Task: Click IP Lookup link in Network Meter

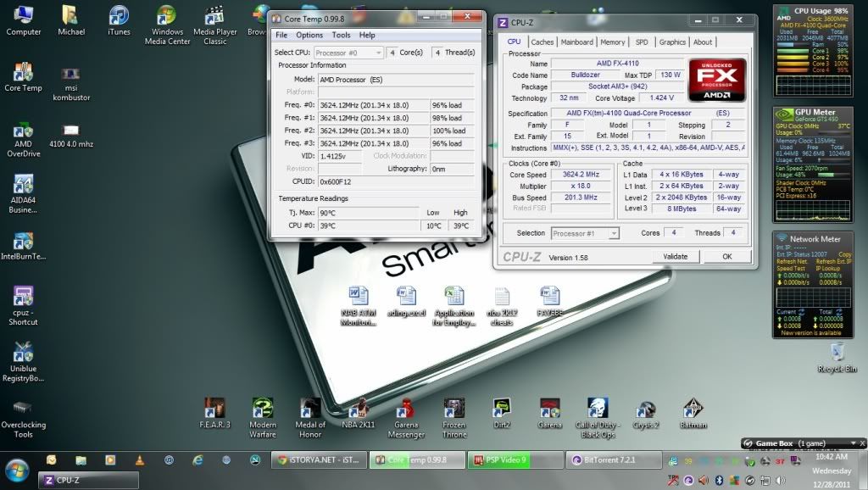Action: point(827,268)
